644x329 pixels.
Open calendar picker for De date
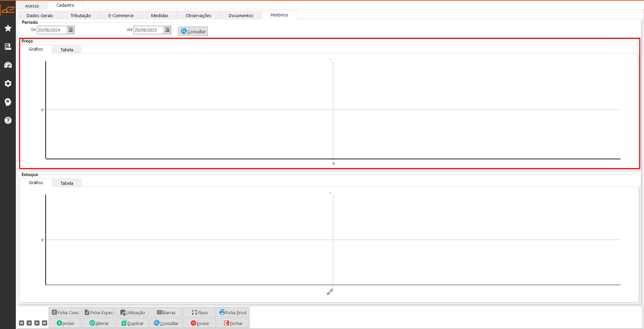point(70,30)
